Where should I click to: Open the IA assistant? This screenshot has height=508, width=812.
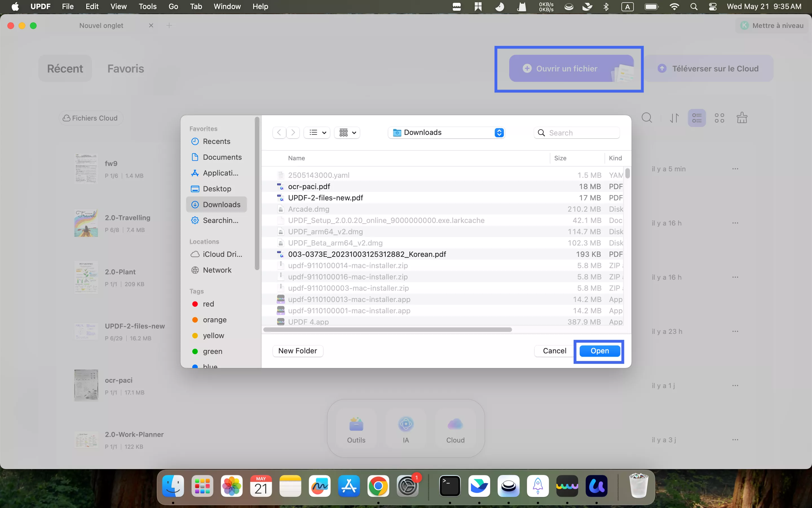(406, 429)
